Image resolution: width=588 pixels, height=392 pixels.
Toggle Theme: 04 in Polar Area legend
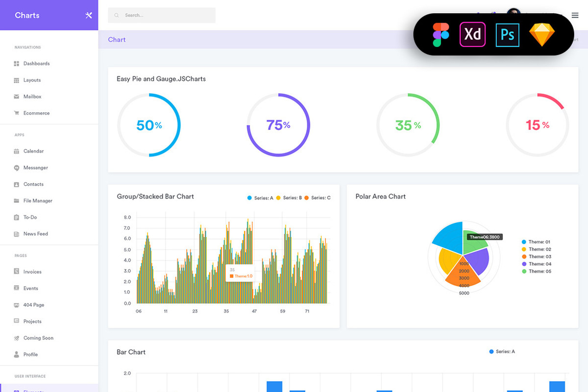pos(537,264)
